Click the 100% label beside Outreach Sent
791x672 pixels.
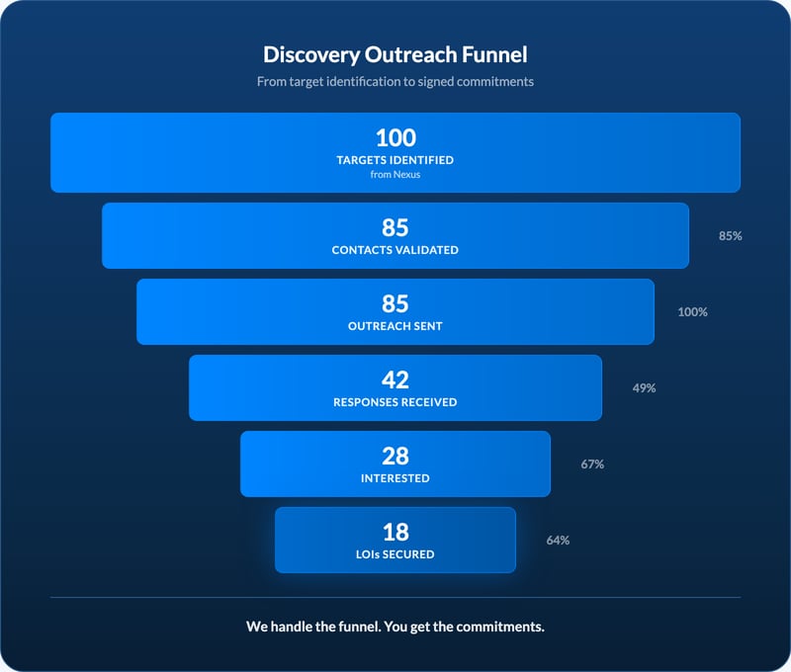coord(692,311)
